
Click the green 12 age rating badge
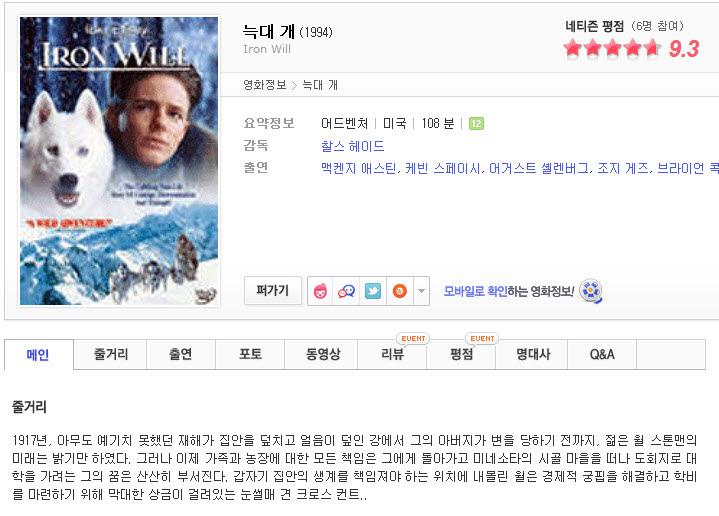476,123
